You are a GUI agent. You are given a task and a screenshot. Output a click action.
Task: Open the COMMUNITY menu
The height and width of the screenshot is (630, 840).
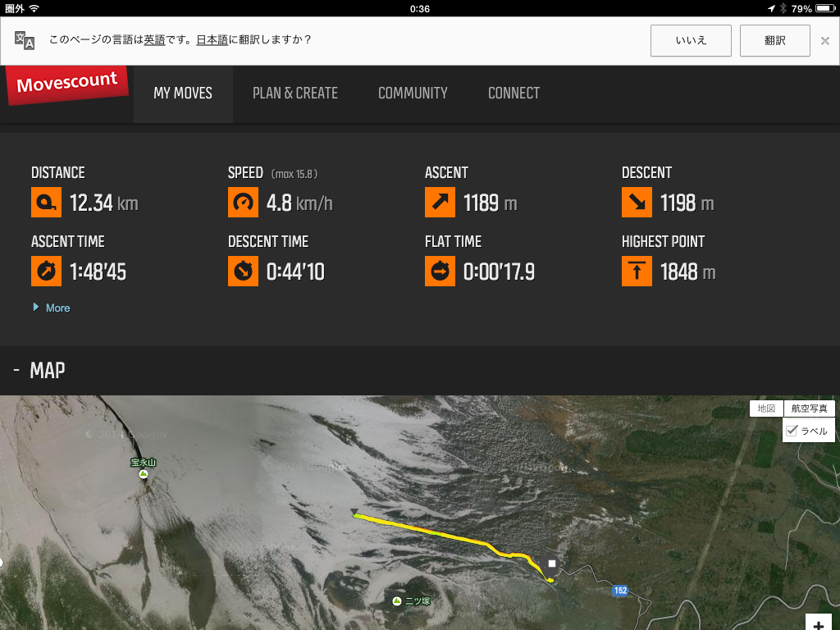click(x=413, y=94)
